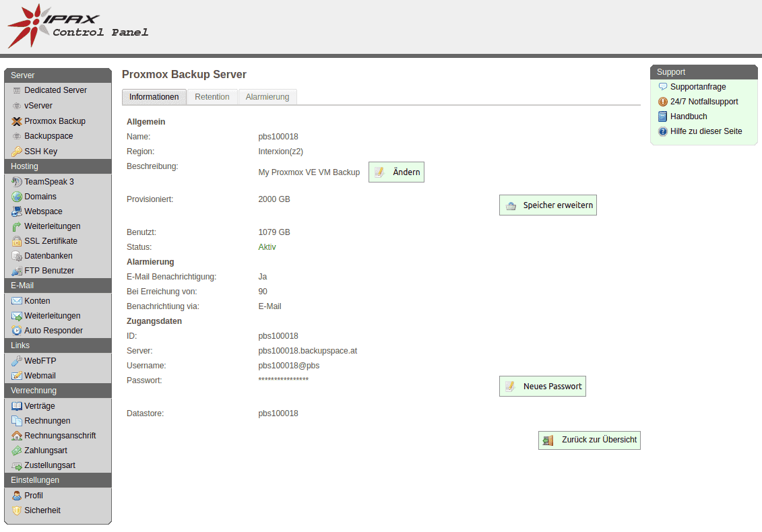This screenshot has width=762, height=532.
Task: Select the Informationen tab
Action: click(154, 97)
